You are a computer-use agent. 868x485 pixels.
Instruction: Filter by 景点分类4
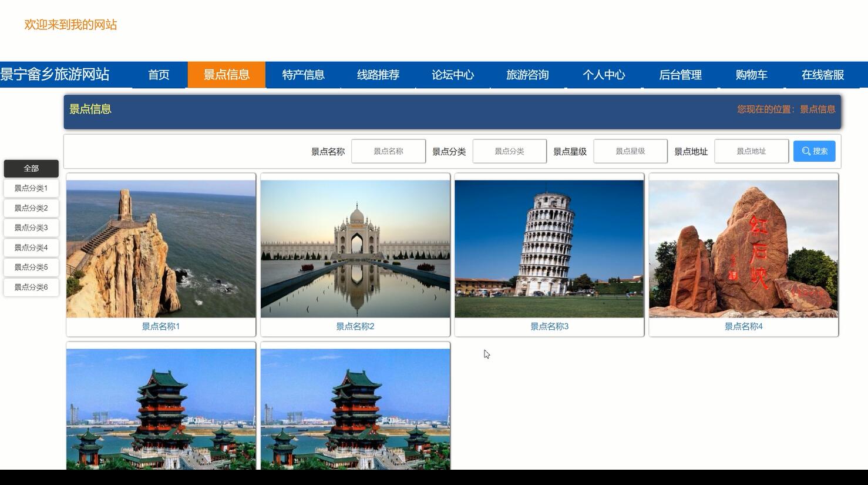click(x=31, y=247)
